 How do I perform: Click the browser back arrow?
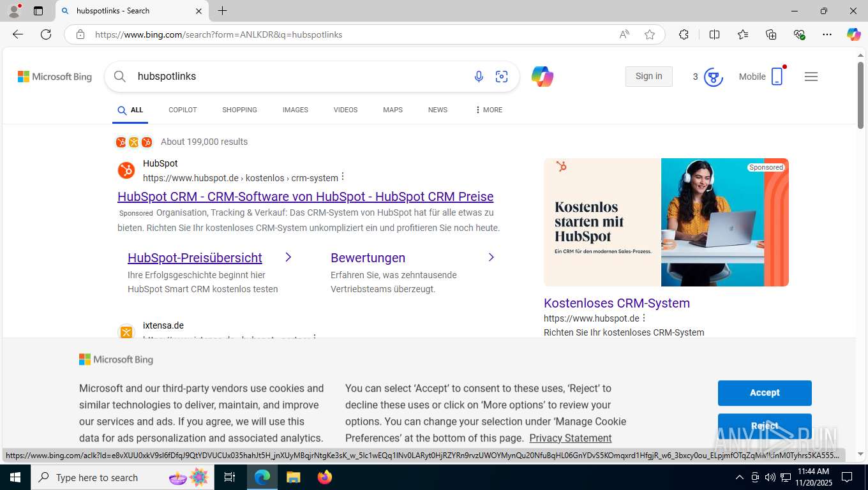pos(18,34)
